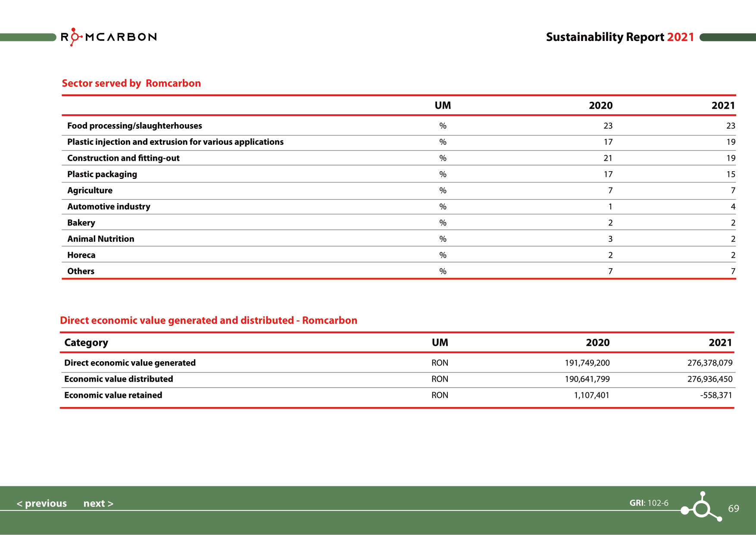Select the Food processing/slaughterhouses row

click(134, 125)
